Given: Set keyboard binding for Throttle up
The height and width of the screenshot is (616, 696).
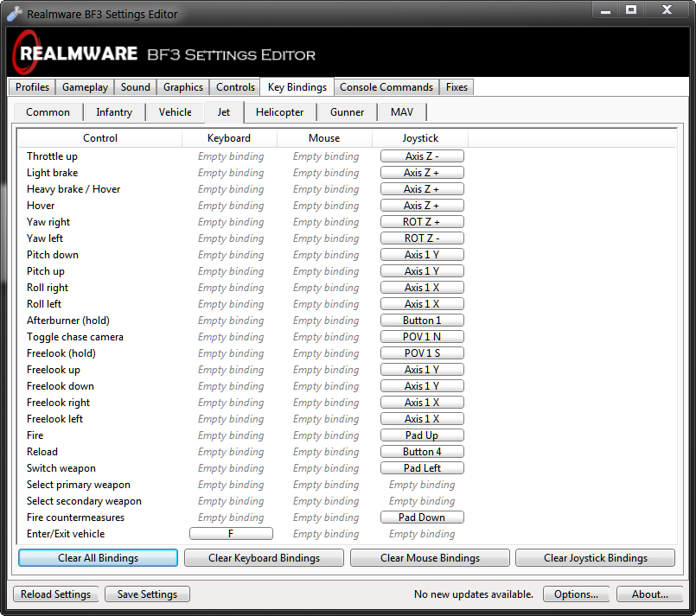Looking at the screenshot, I should point(231,156).
